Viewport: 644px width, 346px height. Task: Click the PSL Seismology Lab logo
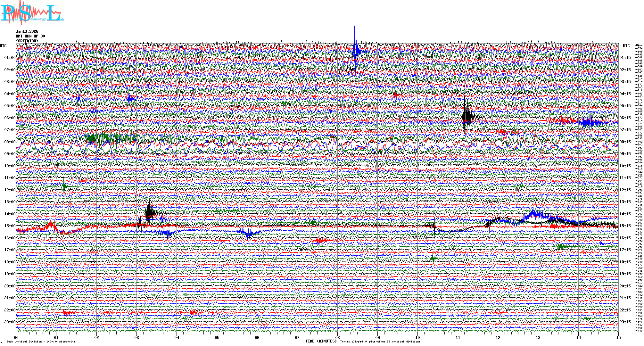pos(31,13)
